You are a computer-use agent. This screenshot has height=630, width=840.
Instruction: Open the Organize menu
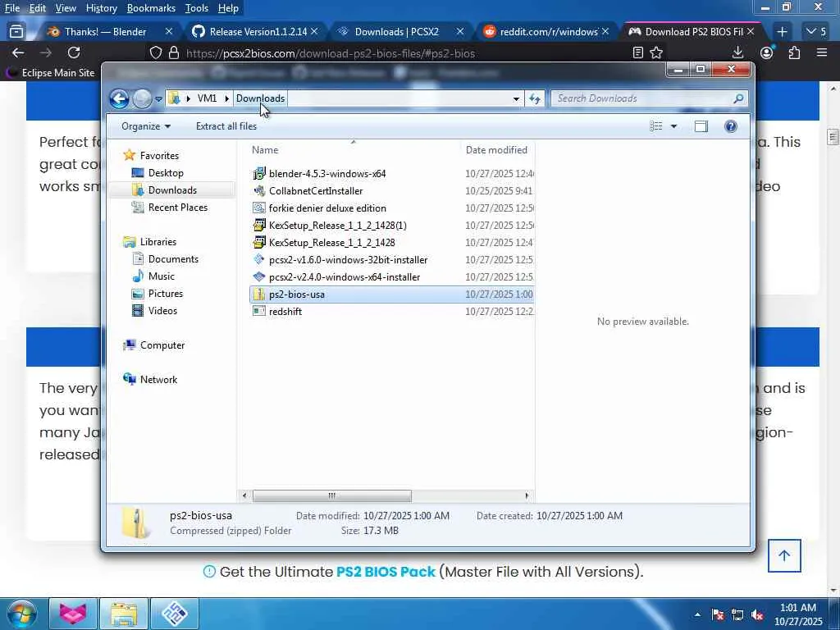click(x=146, y=126)
